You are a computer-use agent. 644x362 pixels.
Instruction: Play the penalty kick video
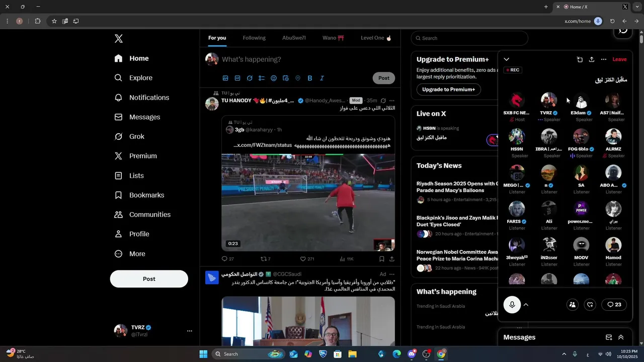(308, 202)
